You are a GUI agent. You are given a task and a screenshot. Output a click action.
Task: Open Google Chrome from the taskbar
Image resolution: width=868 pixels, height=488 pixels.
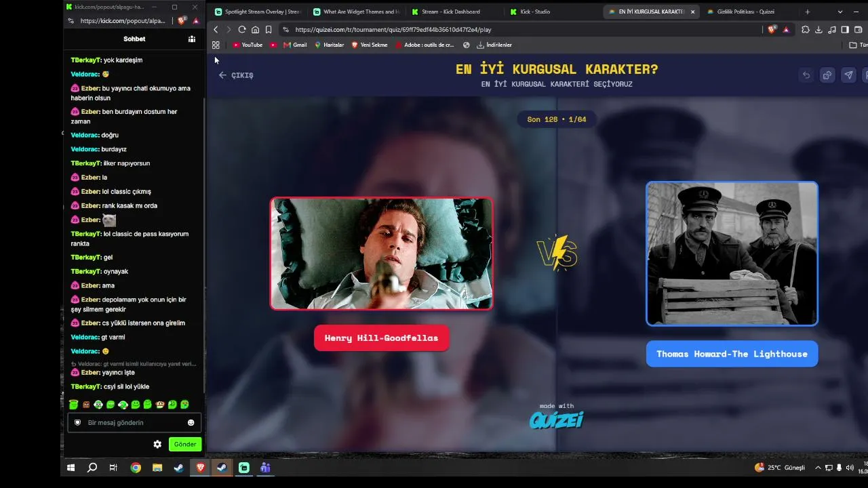tap(136, 468)
